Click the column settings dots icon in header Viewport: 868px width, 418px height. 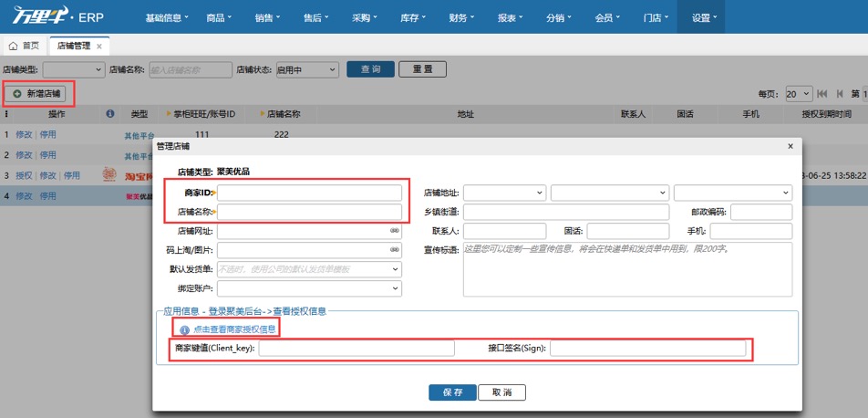point(6,114)
